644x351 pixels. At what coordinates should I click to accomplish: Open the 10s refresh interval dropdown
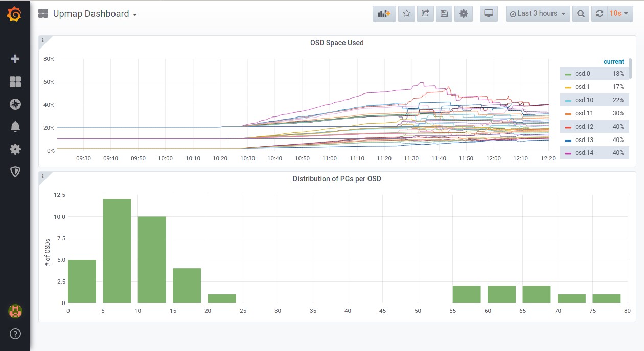pos(620,14)
